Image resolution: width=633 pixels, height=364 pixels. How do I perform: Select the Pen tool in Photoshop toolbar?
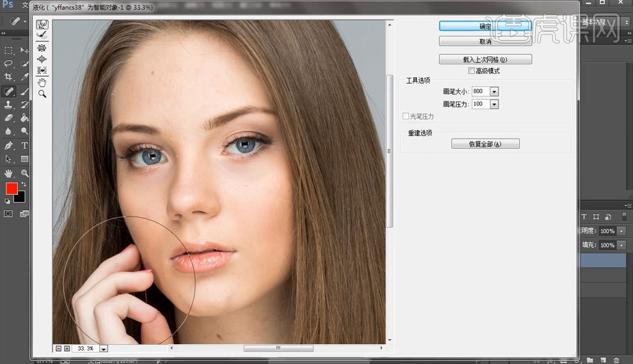click(x=8, y=146)
